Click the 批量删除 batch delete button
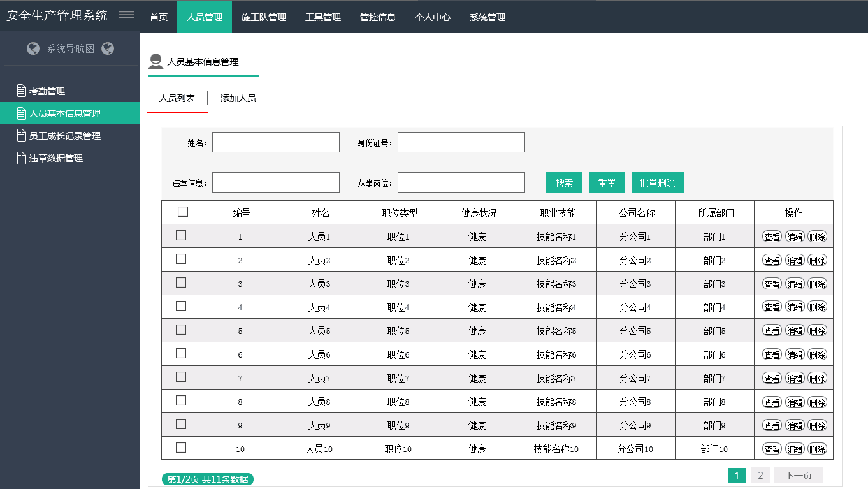The height and width of the screenshot is (489, 868). tap(657, 182)
